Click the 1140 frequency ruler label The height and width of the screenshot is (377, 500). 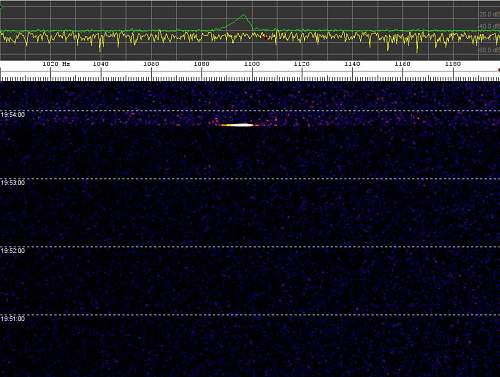352,64
